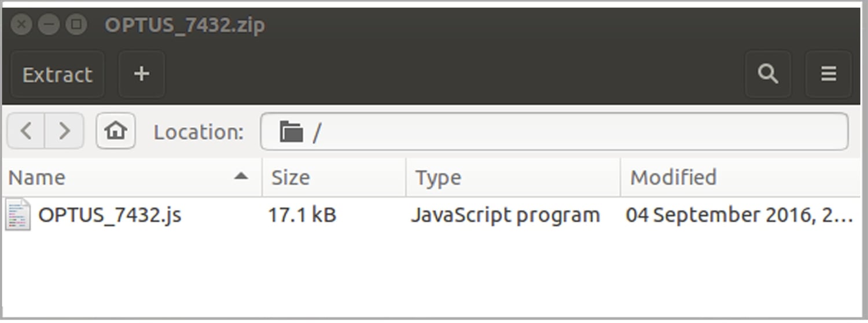Go to the home location icon

[x=116, y=131]
